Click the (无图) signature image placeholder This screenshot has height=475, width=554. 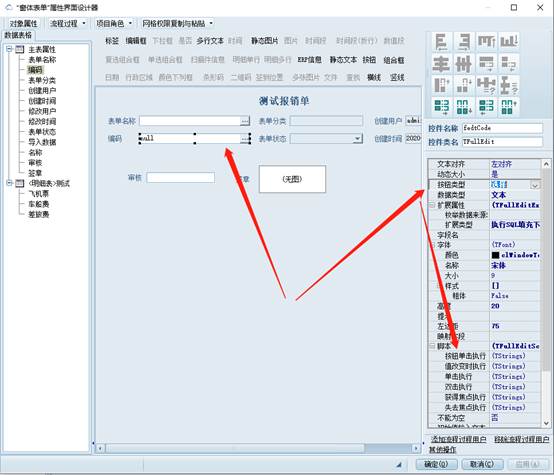click(292, 179)
